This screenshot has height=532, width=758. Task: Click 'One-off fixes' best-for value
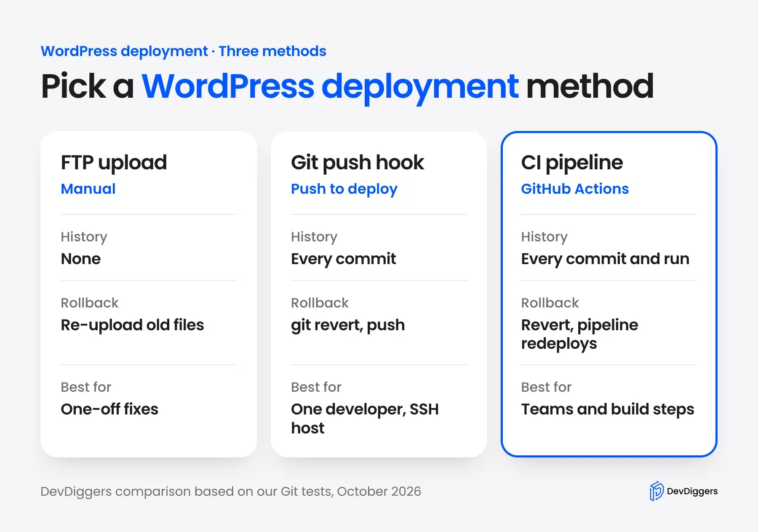[x=109, y=409]
